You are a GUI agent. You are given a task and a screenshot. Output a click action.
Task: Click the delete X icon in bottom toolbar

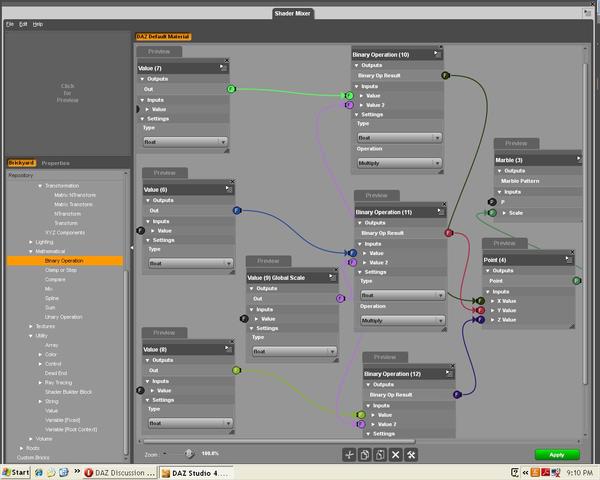pyautogui.click(x=395, y=455)
